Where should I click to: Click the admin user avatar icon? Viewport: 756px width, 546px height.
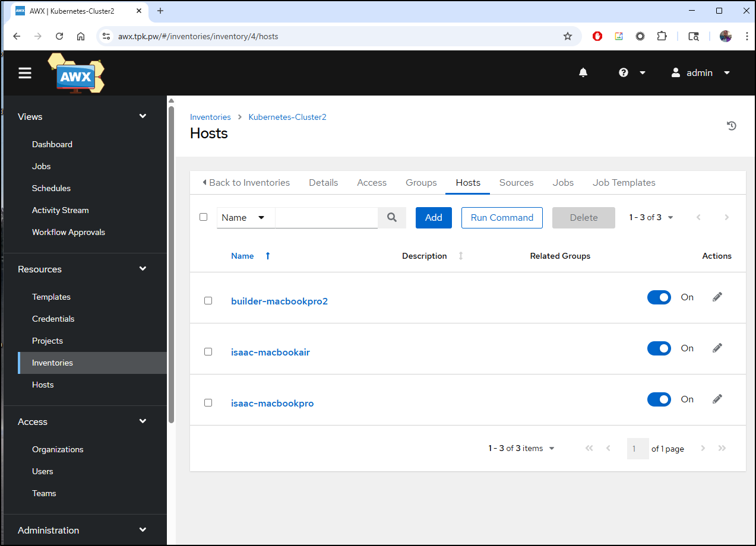(676, 72)
